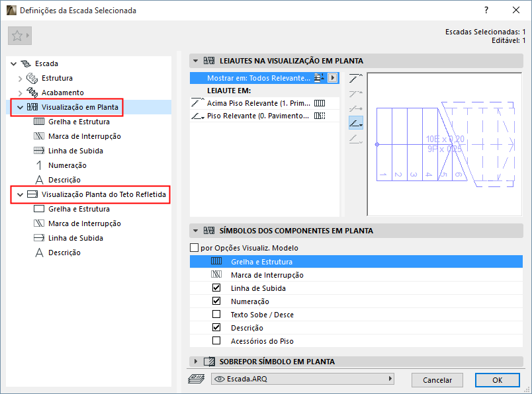532x394 pixels.
Task: Select Acima Piso Relevante layout row
Action: coord(264,103)
